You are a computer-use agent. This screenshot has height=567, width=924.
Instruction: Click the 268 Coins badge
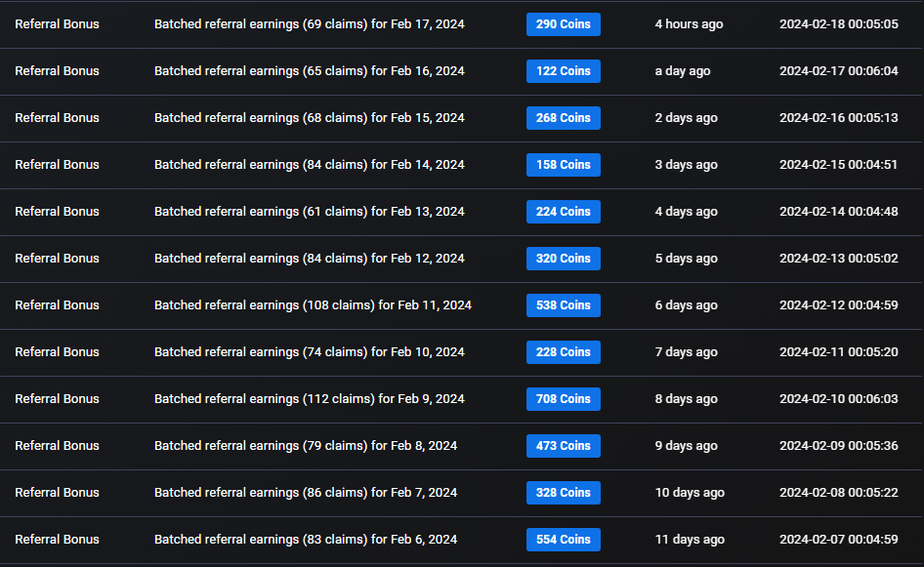564,118
